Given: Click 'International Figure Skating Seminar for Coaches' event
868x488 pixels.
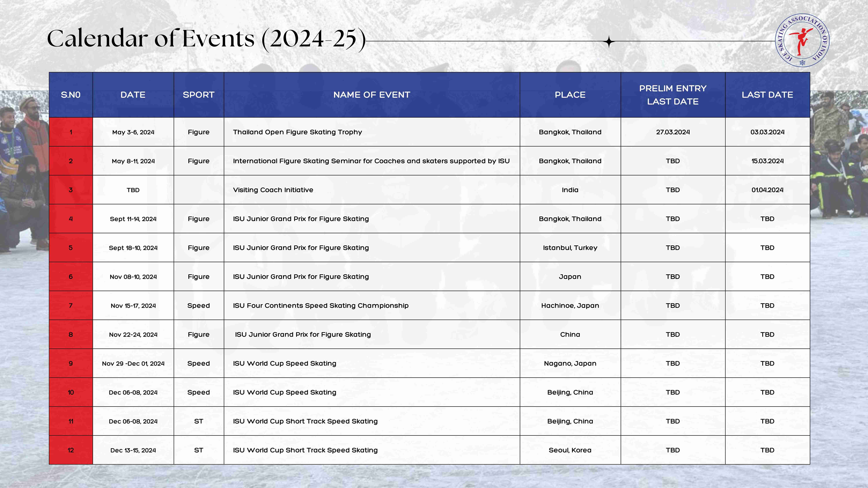Looking at the screenshot, I should click(x=371, y=161).
